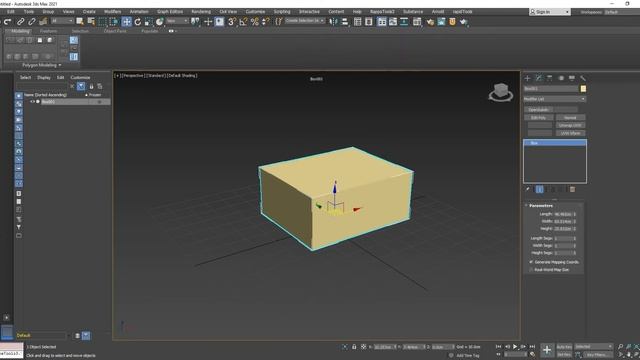Switch to the Object Paint ribbon tab
The height and width of the screenshot is (360, 640).
[x=115, y=31]
